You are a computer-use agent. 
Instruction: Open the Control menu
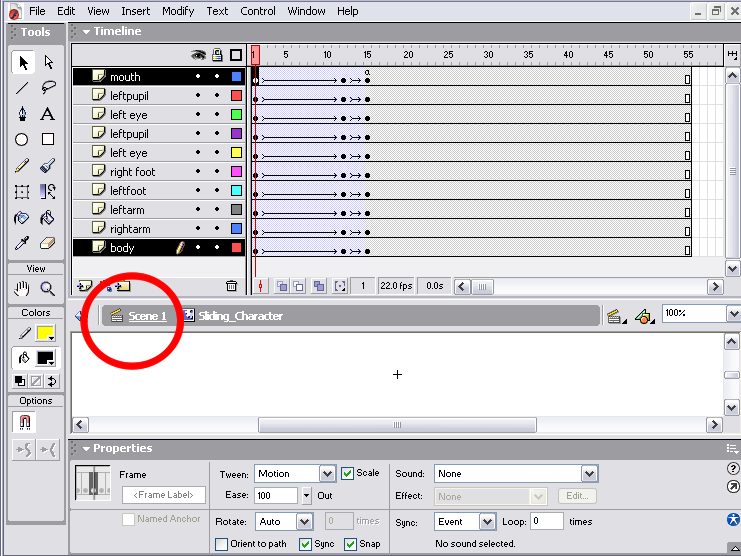click(x=258, y=11)
